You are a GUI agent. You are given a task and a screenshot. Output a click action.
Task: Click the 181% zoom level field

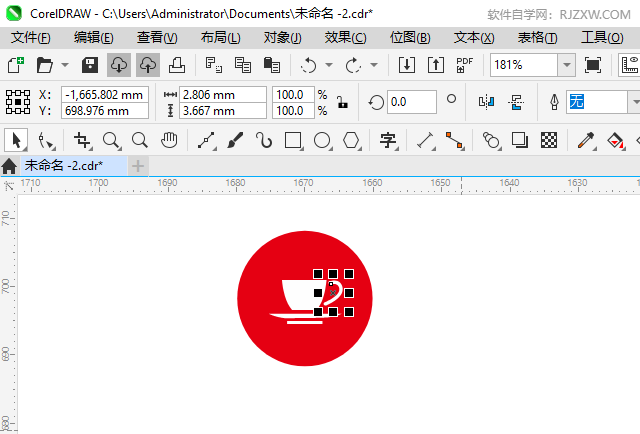click(x=524, y=65)
